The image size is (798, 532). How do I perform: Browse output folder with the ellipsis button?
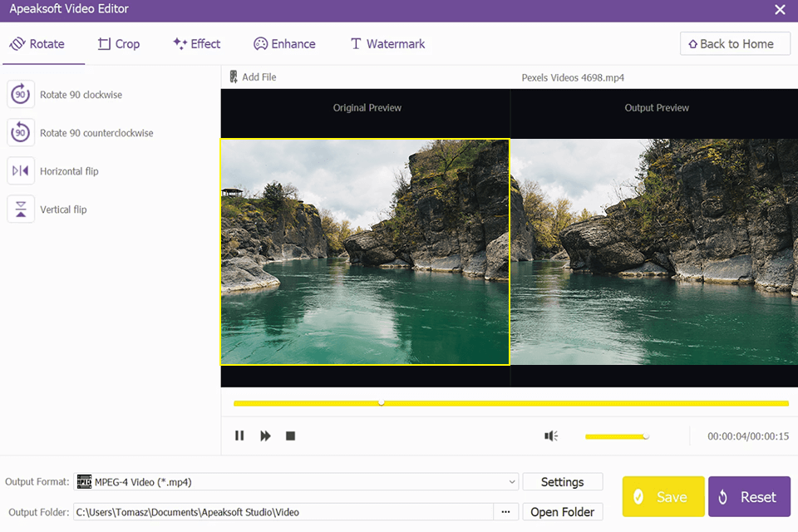pos(505,511)
